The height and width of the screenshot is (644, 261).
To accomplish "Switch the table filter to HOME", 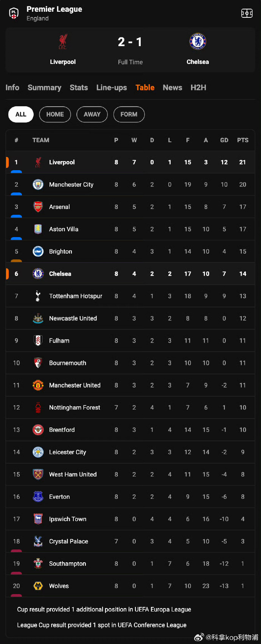I will (55, 115).
